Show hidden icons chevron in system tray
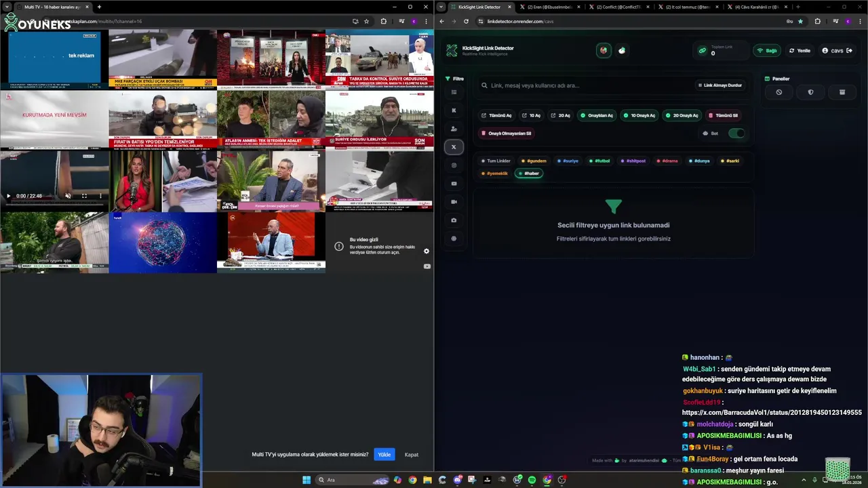Screen dimensions: 868x488 pyautogui.click(x=804, y=480)
